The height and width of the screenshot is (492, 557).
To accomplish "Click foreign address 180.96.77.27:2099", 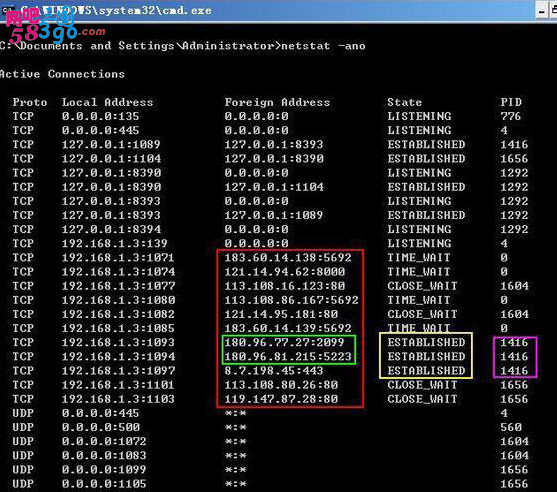I will coord(284,342).
